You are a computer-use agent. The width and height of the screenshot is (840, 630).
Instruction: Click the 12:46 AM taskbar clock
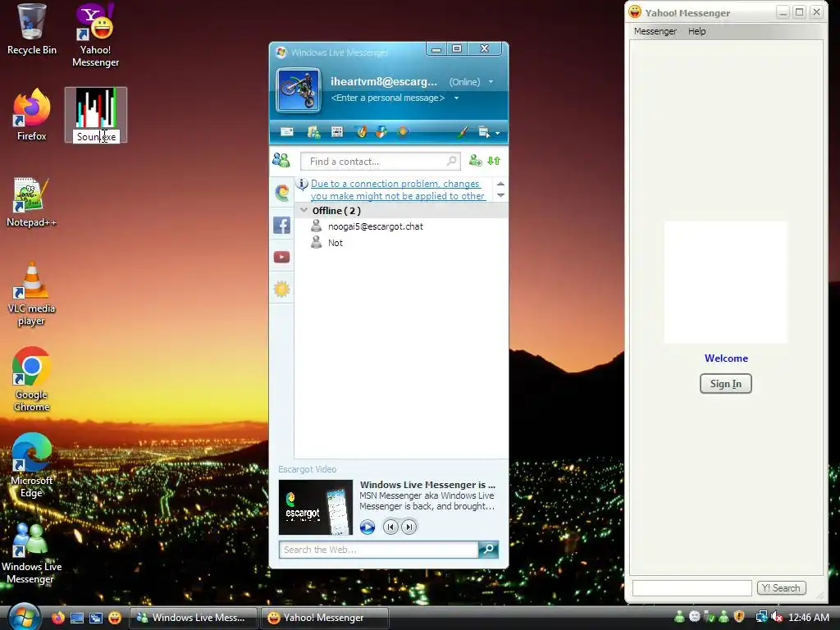pos(809,617)
